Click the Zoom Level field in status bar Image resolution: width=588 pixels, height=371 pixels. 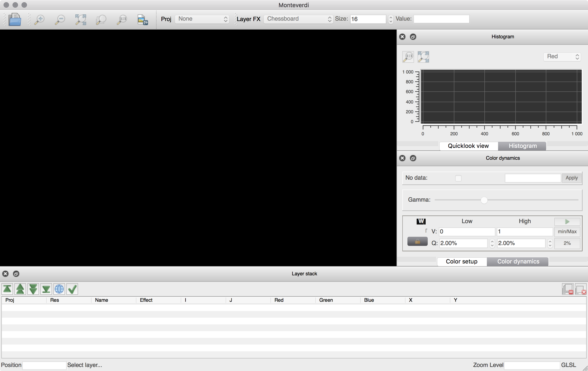click(x=532, y=365)
